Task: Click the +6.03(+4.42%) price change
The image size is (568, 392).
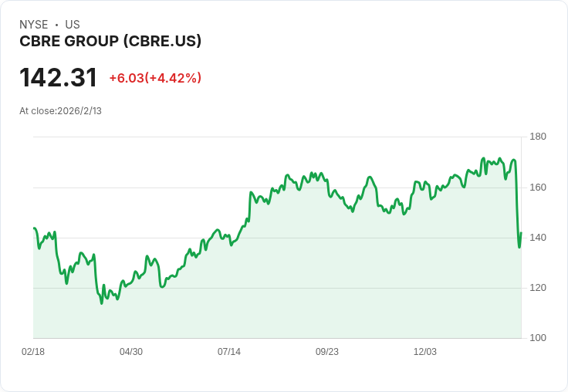Action: click(x=155, y=78)
